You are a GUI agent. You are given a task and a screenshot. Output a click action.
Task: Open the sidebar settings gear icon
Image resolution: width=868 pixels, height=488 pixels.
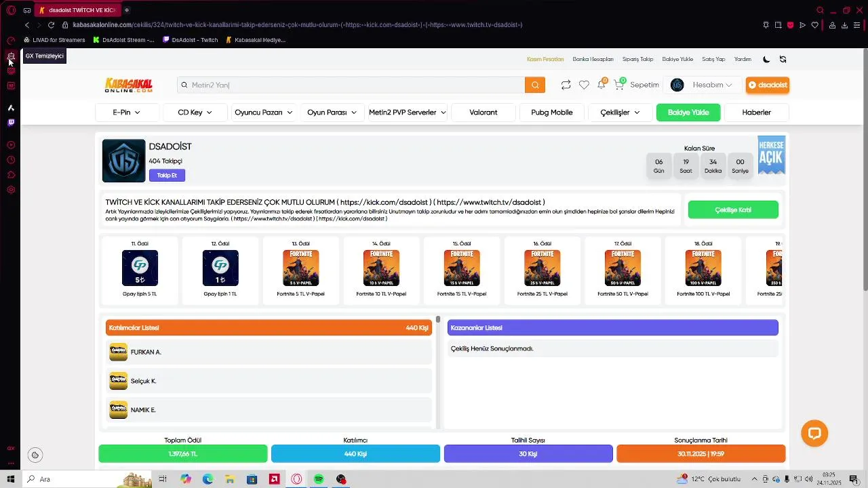(11, 190)
